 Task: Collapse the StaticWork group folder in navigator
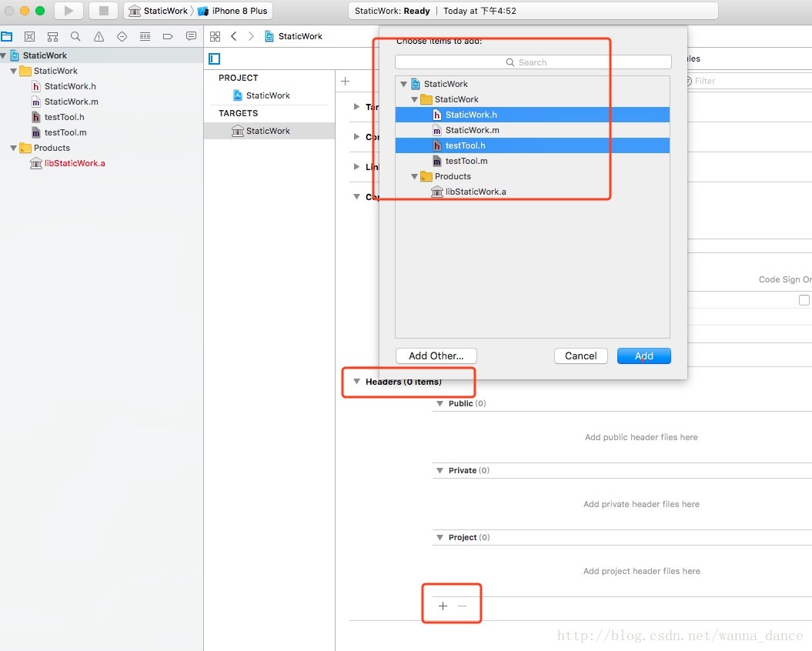click(x=13, y=71)
